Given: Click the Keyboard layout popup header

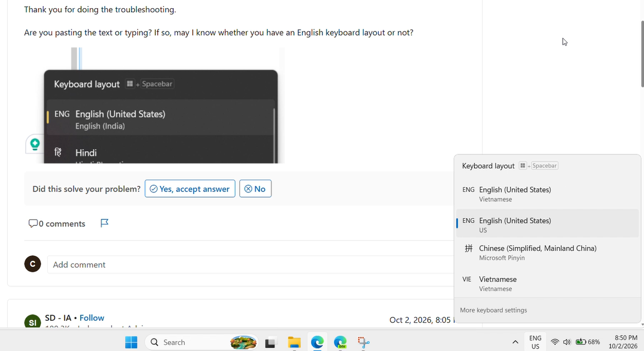Looking at the screenshot, I should [x=488, y=166].
